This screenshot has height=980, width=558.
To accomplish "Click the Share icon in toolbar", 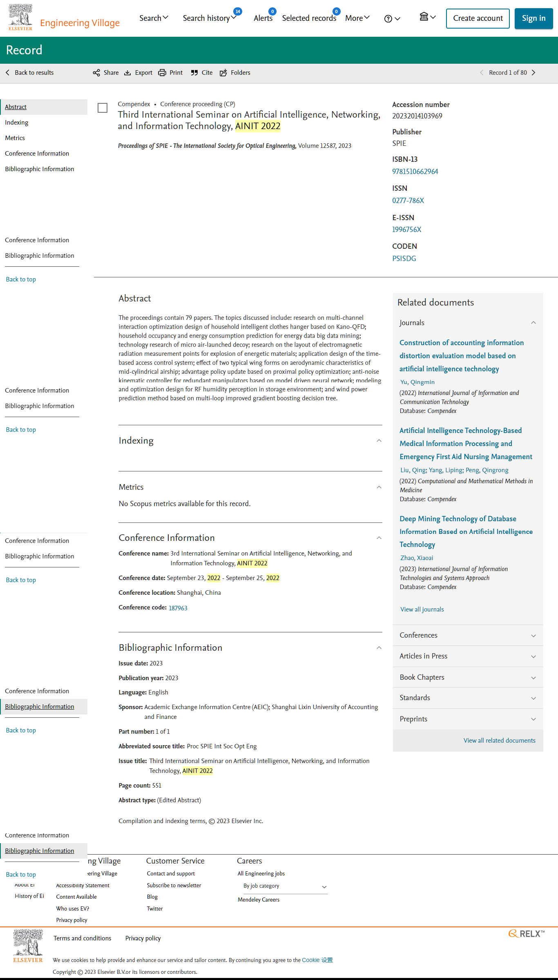I will coord(96,73).
